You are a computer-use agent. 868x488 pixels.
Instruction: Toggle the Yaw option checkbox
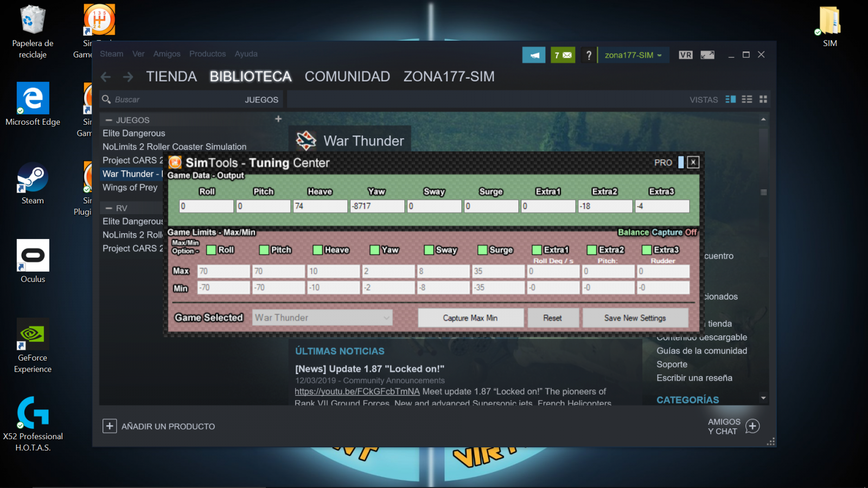click(x=375, y=249)
